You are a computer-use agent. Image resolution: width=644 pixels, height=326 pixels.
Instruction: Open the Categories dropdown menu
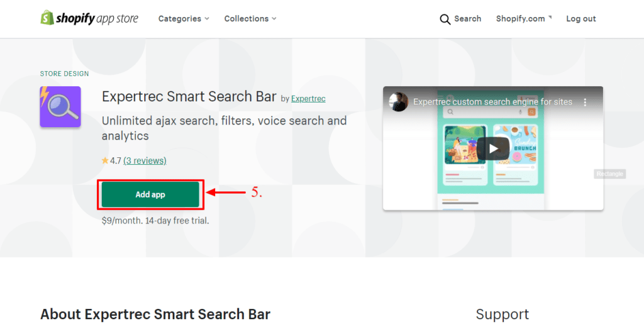pos(184,19)
